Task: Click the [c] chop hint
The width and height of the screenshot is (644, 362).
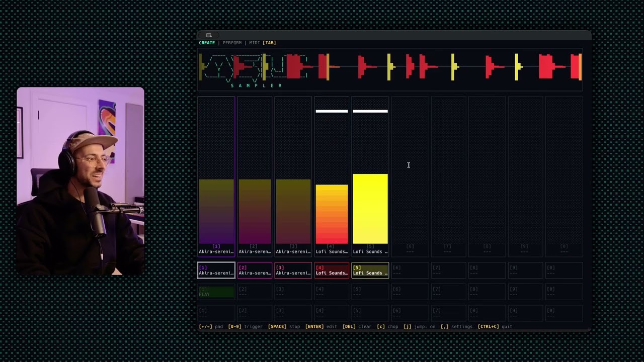Action: 387,327
